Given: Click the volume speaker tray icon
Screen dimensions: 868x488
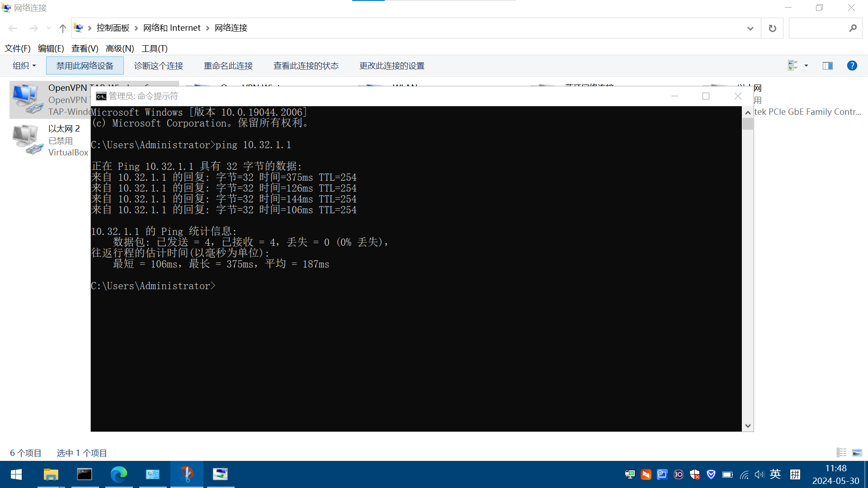Looking at the screenshot, I should (x=759, y=474).
